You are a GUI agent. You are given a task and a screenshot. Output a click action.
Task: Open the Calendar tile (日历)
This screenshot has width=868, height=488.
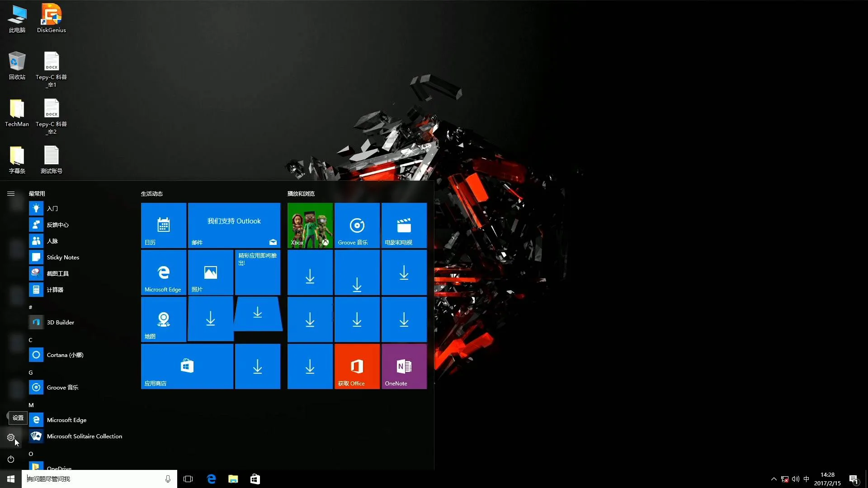(x=164, y=225)
